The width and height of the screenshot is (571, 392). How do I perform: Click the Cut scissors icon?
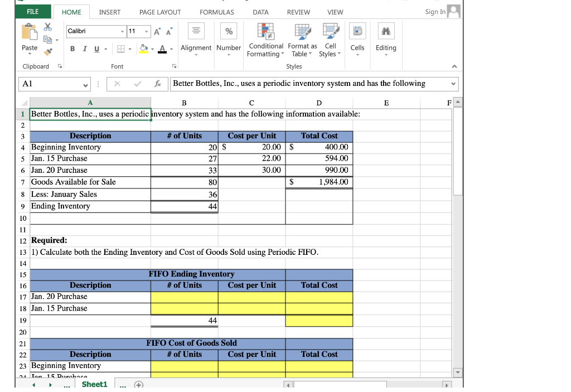coord(47,26)
